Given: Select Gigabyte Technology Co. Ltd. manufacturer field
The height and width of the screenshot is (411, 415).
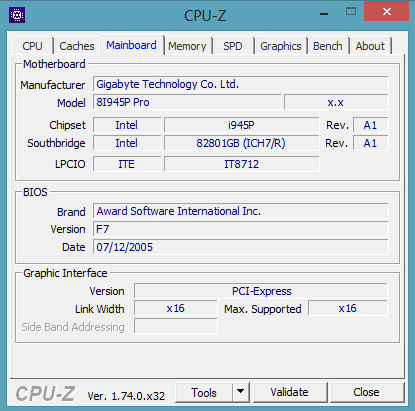Looking at the screenshot, I should 241,84.
